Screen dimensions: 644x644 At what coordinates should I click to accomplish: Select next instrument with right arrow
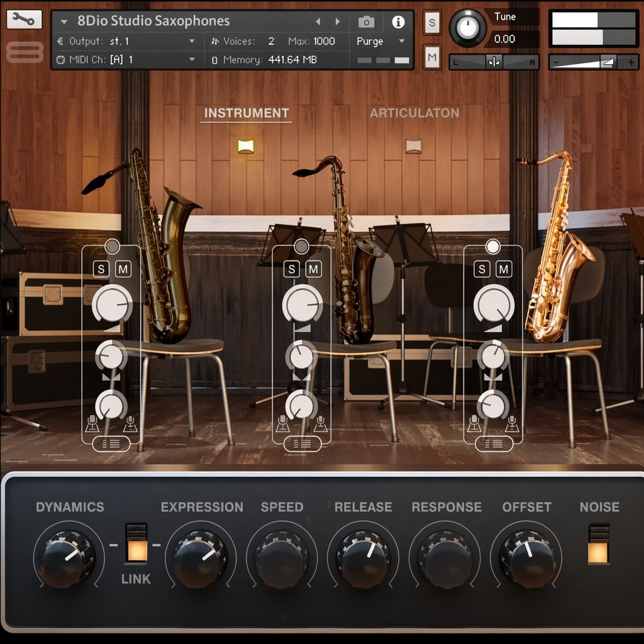point(338,21)
